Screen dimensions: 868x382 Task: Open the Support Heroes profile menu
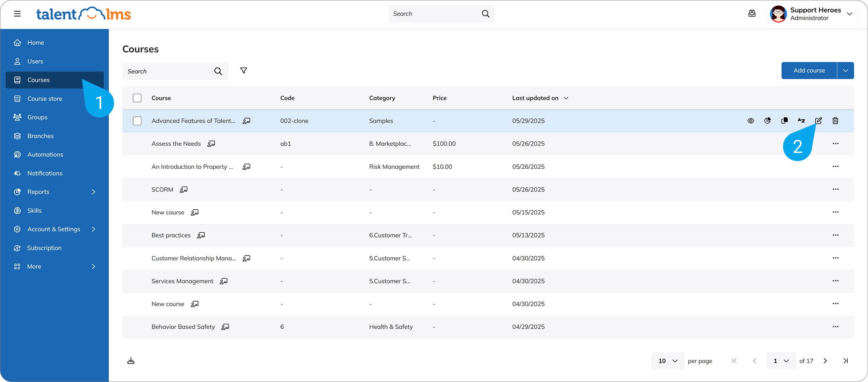pos(811,14)
